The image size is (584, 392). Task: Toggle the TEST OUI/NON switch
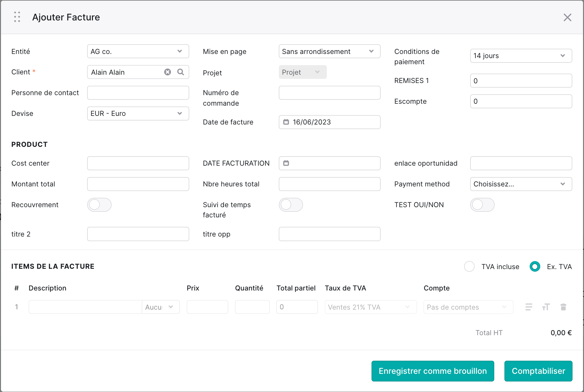pos(482,205)
